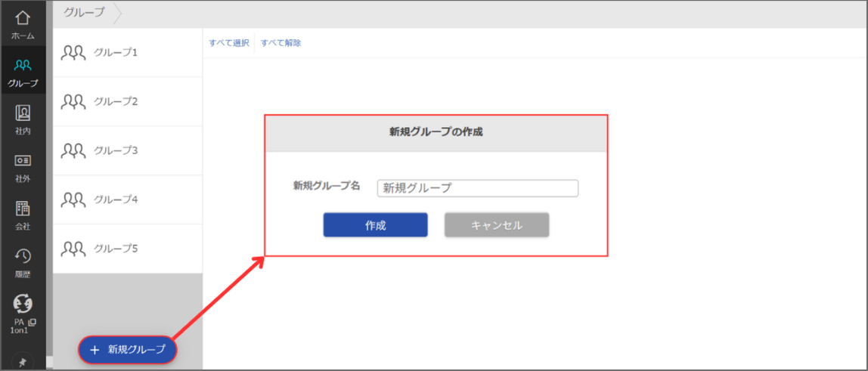Select グループ4 in the list
Viewport: 868px width, 371px height.
click(x=128, y=199)
